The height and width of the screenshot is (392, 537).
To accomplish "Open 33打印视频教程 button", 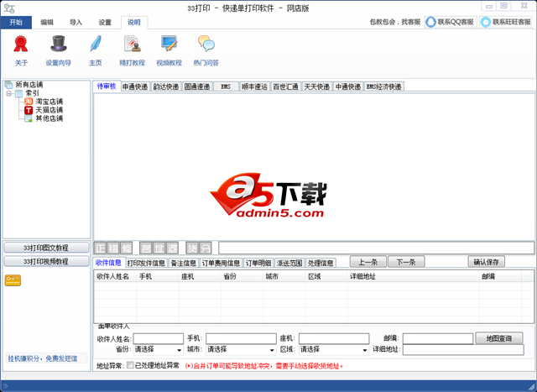I will [46, 261].
